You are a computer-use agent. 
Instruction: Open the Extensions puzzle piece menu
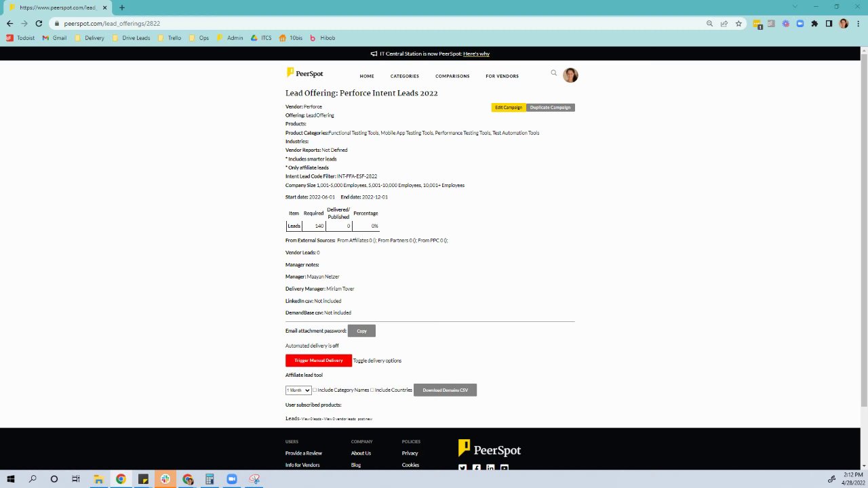pos(814,23)
